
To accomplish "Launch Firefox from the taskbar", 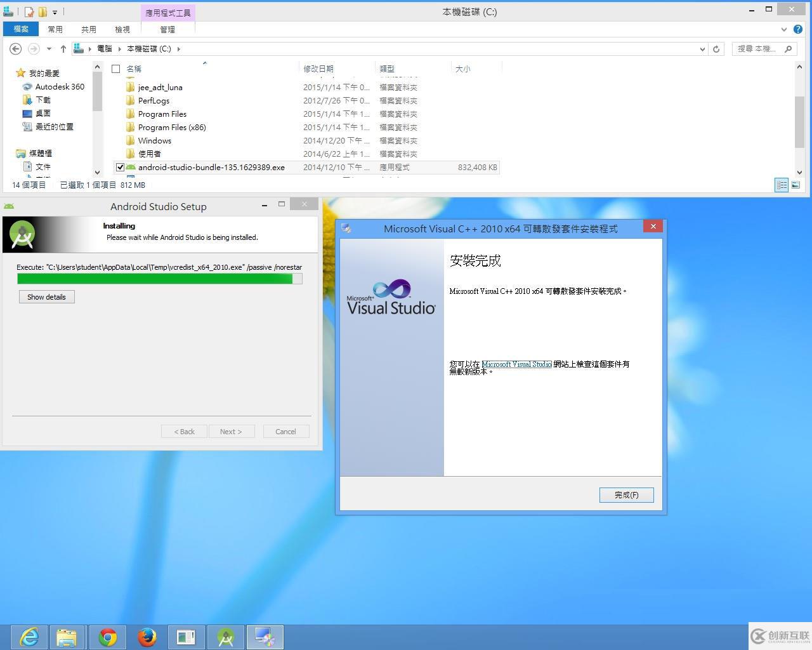I will (x=147, y=637).
